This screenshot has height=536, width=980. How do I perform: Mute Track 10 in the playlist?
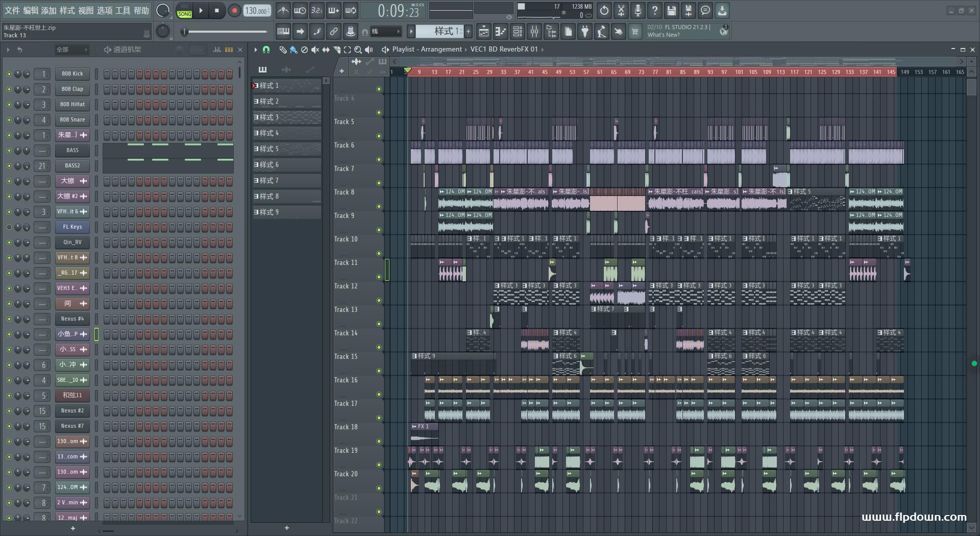(x=379, y=253)
